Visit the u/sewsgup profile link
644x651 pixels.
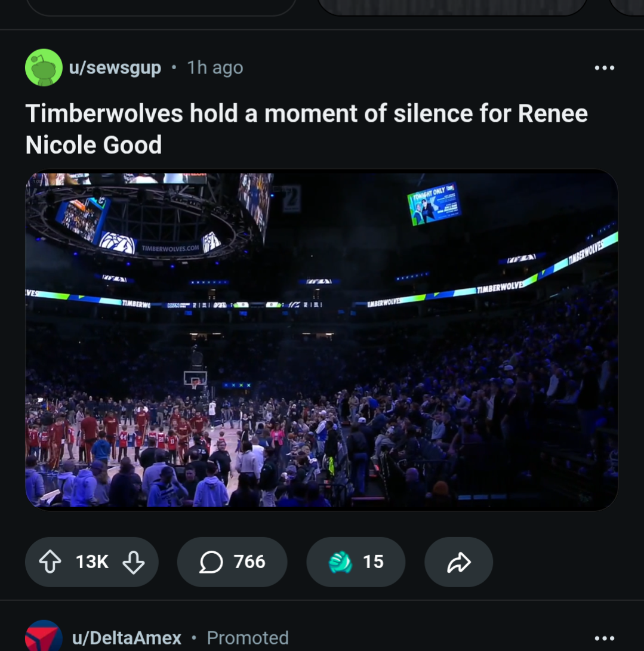pos(115,68)
